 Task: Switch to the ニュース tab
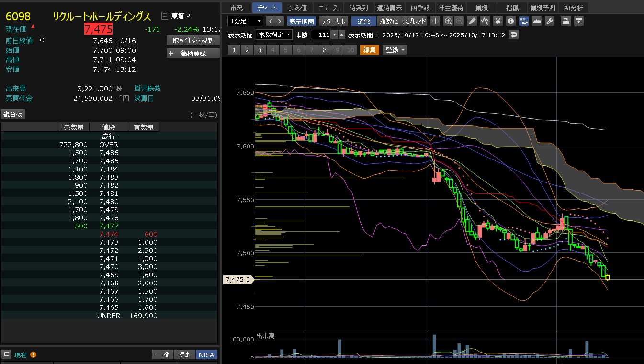pyautogui.click(x=328, y=8)
